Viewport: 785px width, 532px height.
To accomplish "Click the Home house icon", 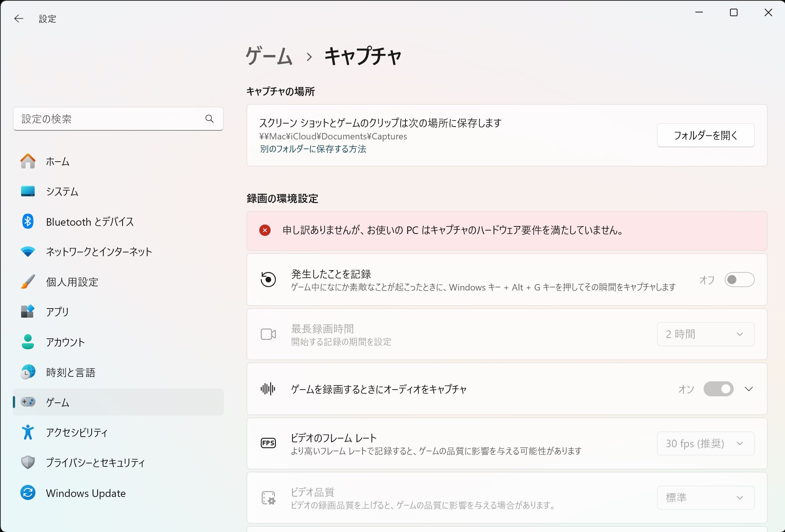I will tap(28, 161).
